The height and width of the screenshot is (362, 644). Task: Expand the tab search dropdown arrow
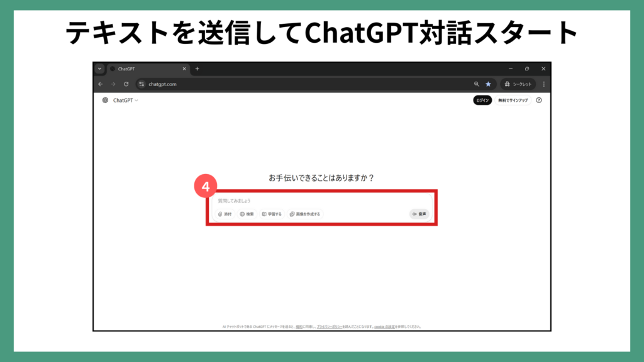coord(99,69)
